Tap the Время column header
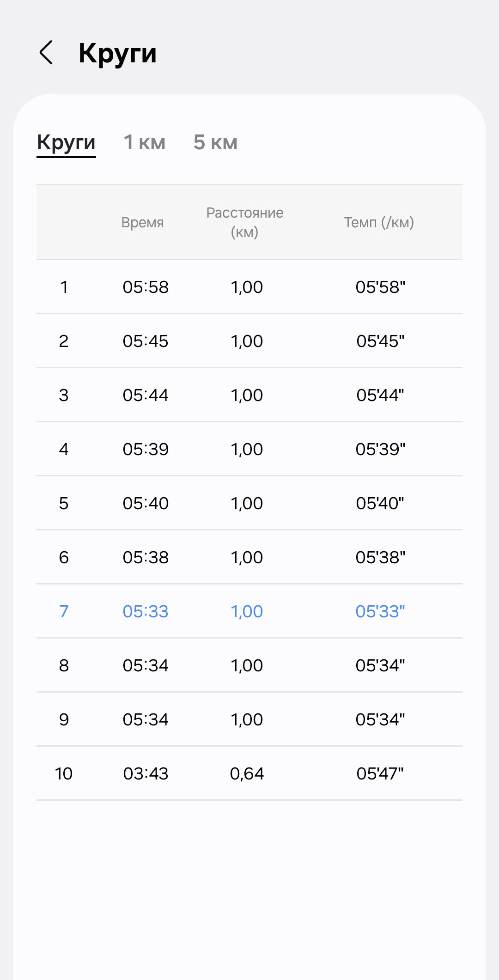 click(142, 222)
